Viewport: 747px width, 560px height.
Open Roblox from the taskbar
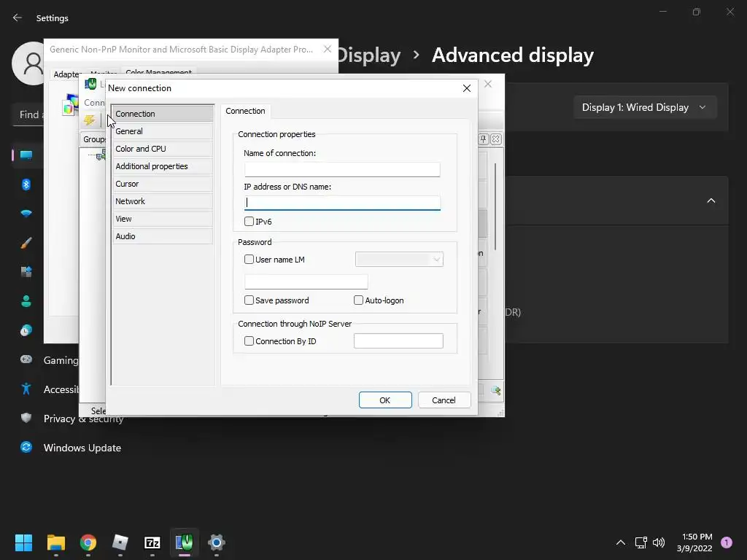[x=120, y=542]
